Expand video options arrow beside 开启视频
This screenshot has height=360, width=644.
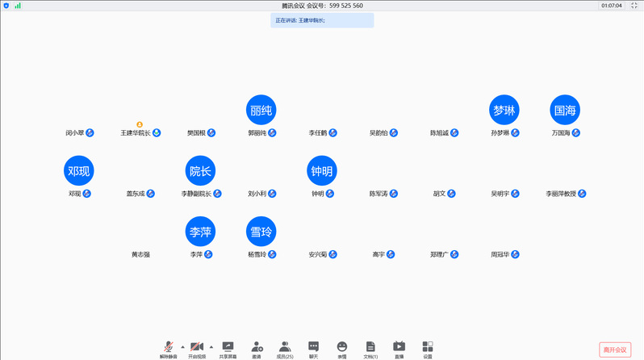pos(211,345)
